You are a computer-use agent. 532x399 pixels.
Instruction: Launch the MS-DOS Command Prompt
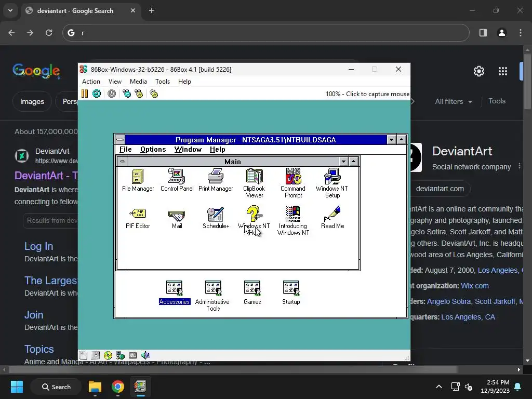(293, 183)
